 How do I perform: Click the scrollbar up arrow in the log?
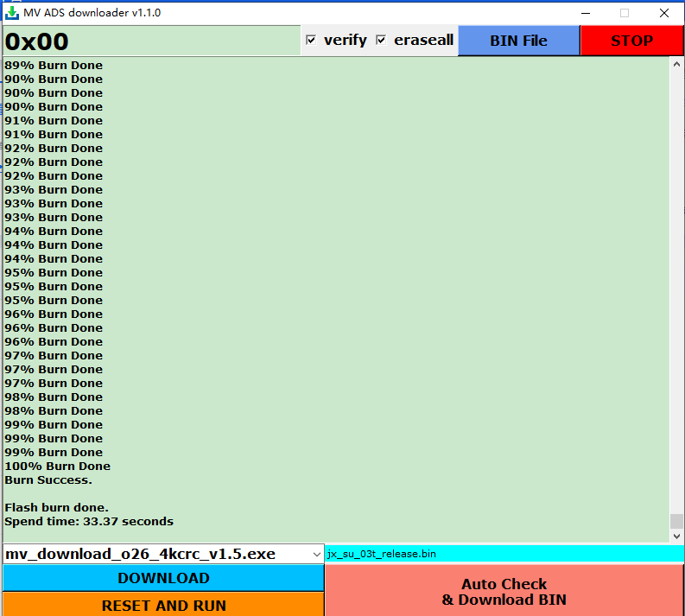click(x=676, y=63)
